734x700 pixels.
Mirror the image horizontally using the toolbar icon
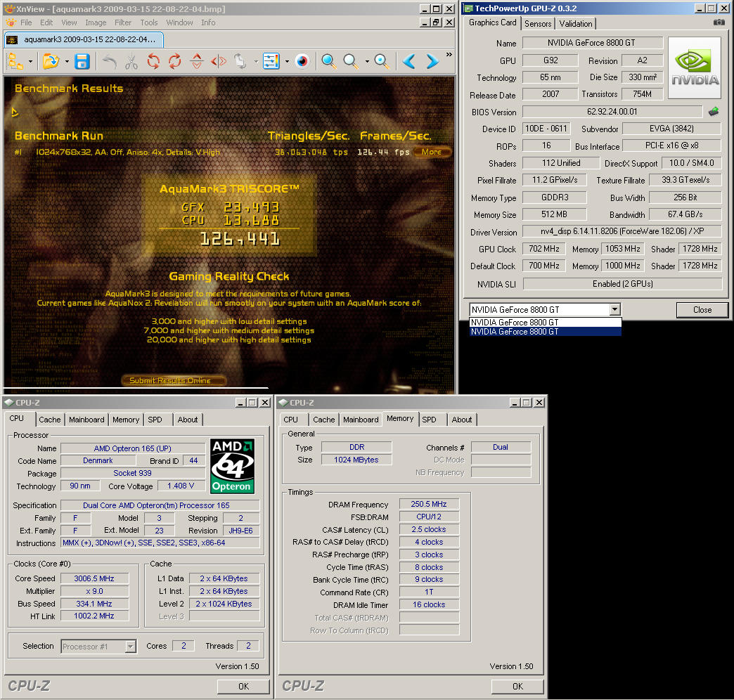coord(219,61)
